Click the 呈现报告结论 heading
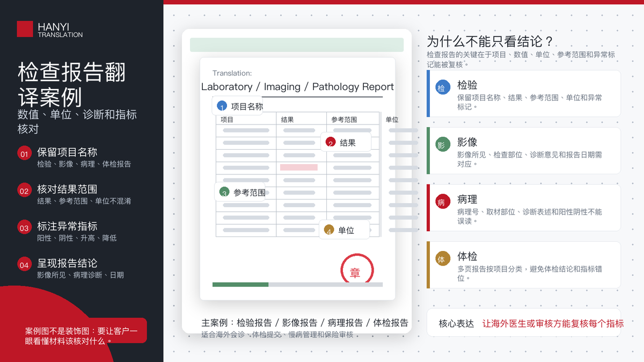This screenshot has width=644, height=362. click(x=67, y=263)
